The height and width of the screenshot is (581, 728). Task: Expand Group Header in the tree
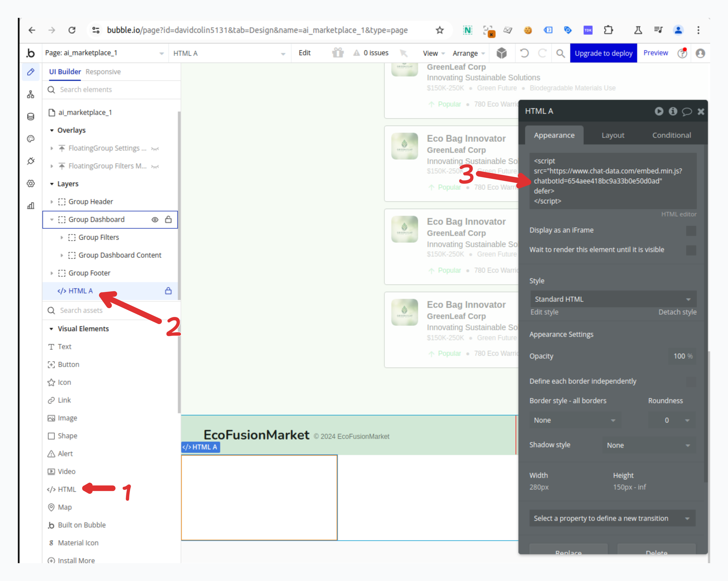coord(52,202)
